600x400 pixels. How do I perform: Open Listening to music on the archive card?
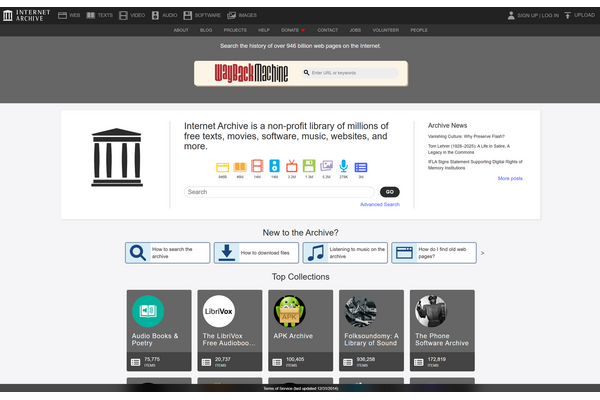(345, 253)
